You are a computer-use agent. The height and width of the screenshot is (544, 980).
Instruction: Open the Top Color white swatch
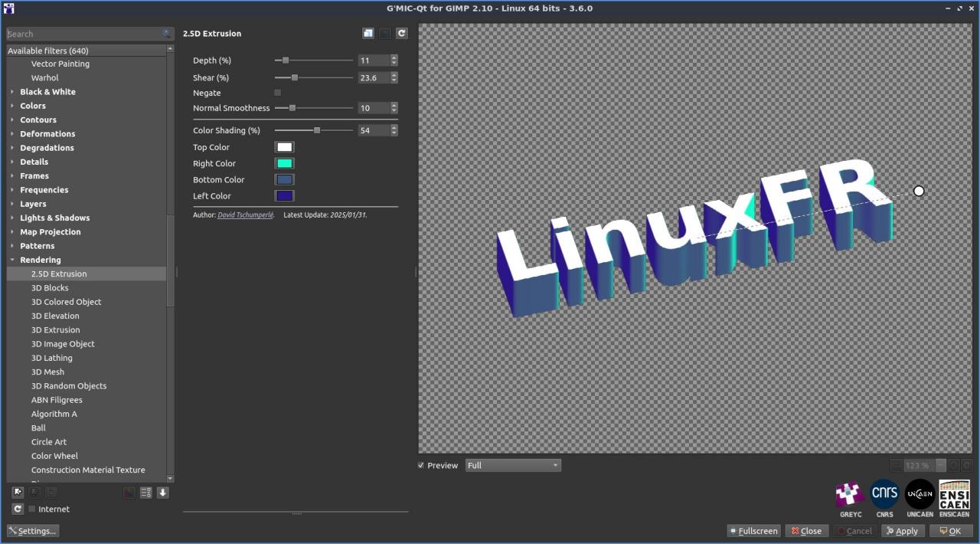pos(284,147)
